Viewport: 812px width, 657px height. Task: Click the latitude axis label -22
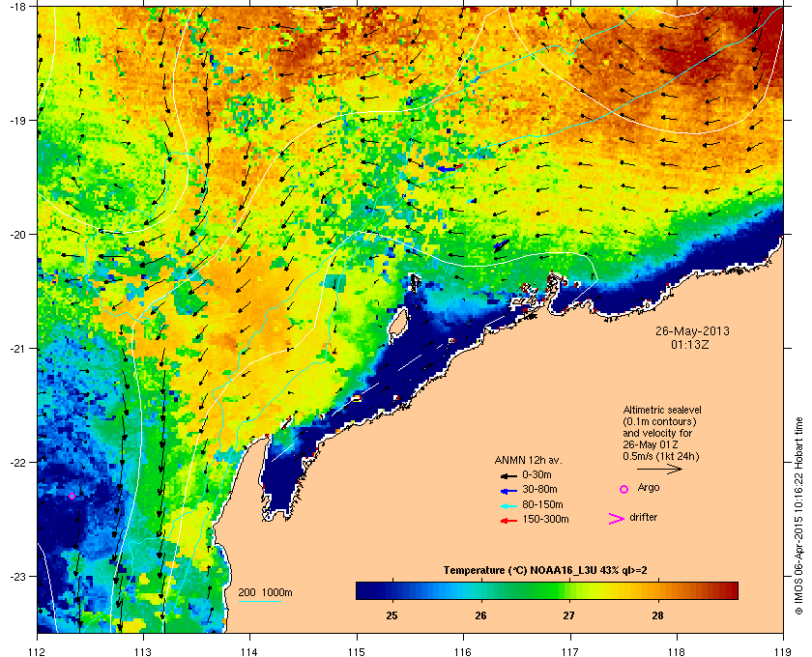(x=17, y=463)
